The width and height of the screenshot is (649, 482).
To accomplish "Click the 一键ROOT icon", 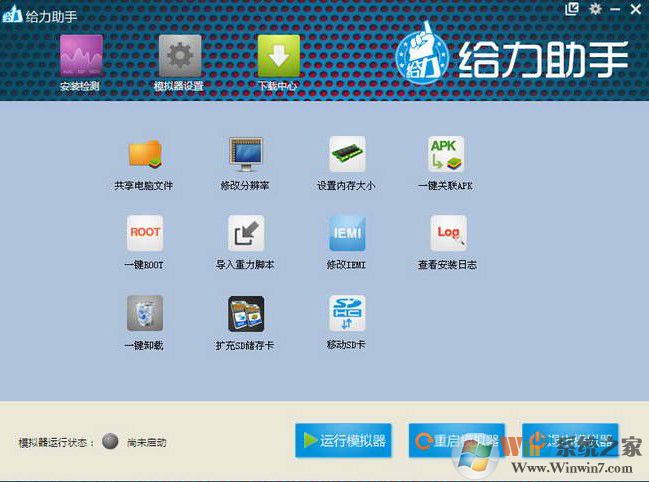I will [145, 233].
